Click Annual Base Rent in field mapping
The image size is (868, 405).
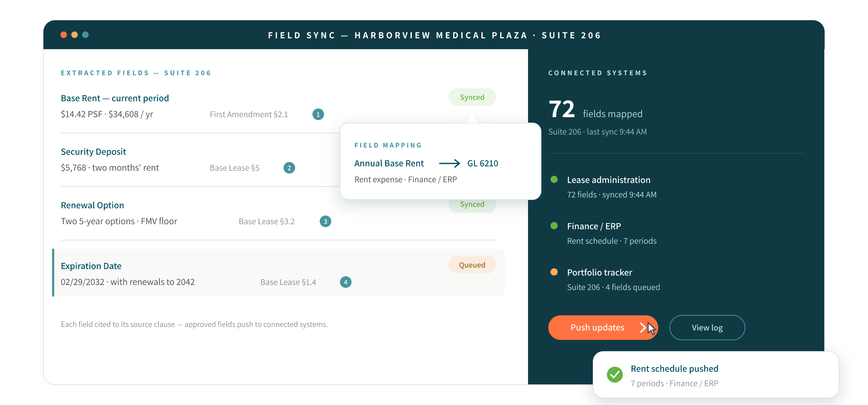[389, 163]
